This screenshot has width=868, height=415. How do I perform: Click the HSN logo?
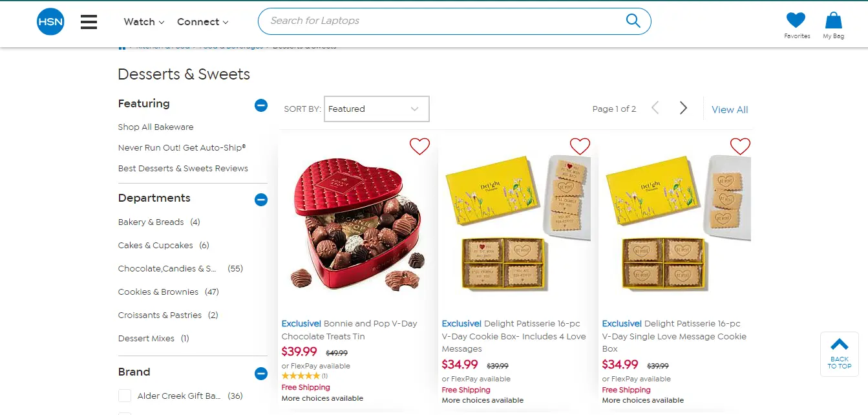click(x=50, y=21)
